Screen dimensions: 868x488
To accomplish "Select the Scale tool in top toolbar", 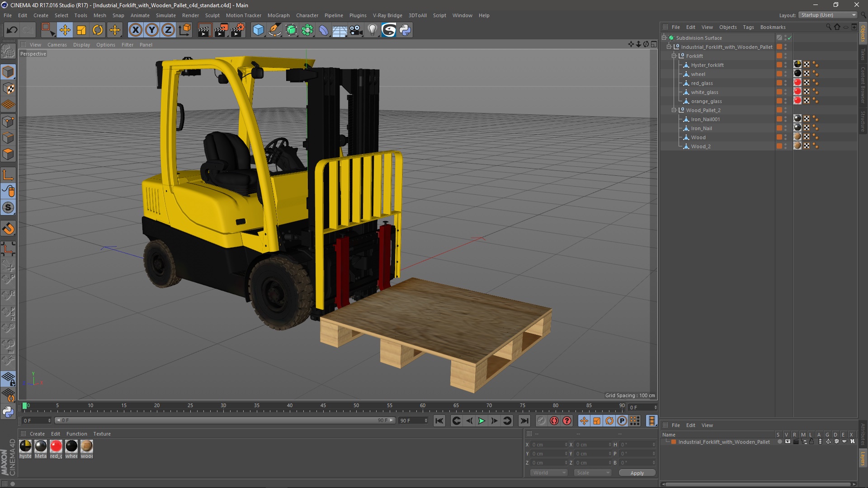I will [x=81, y=30].
